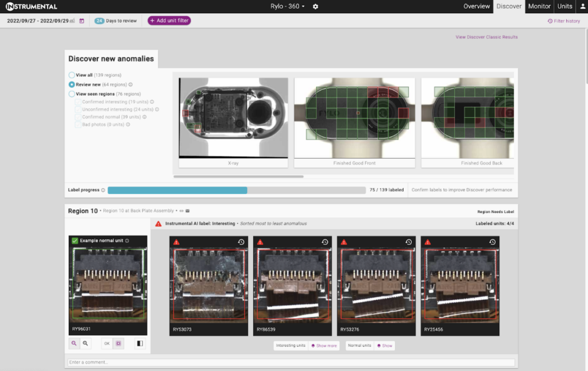
Task: Open the date range calendar picker
Action: [x=82, y=21]
